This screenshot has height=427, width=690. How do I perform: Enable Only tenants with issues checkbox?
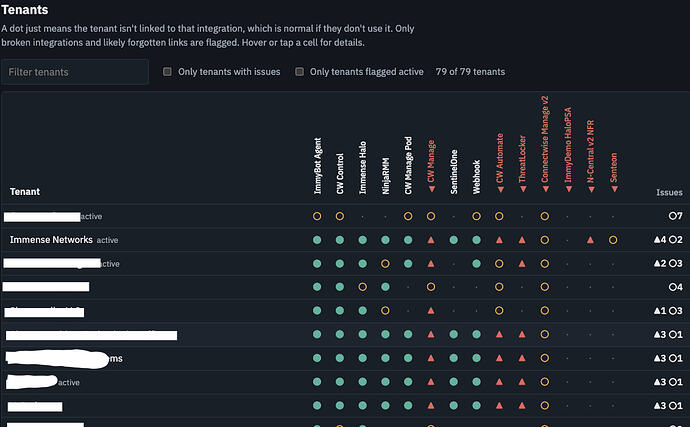tap(167, 71)
